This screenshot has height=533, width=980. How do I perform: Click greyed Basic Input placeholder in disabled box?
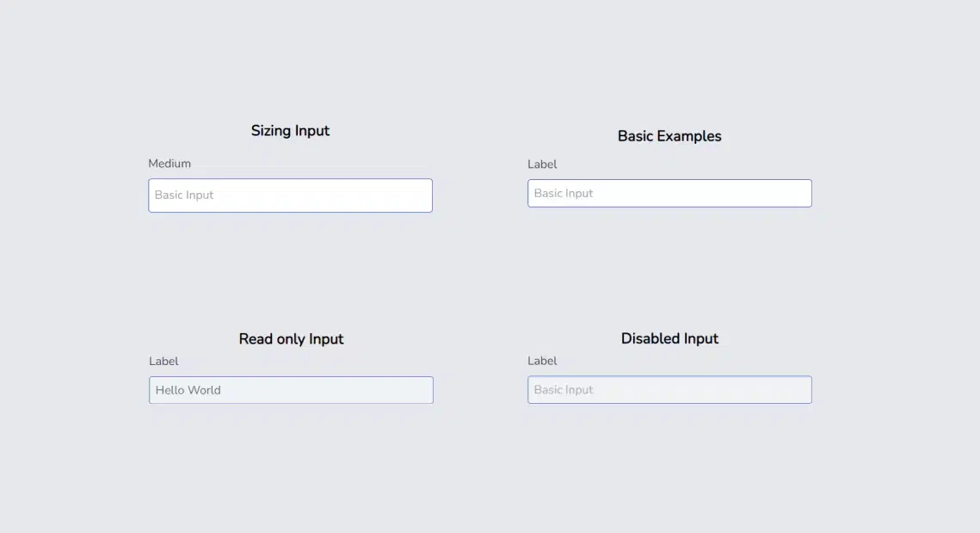(564, 390)
